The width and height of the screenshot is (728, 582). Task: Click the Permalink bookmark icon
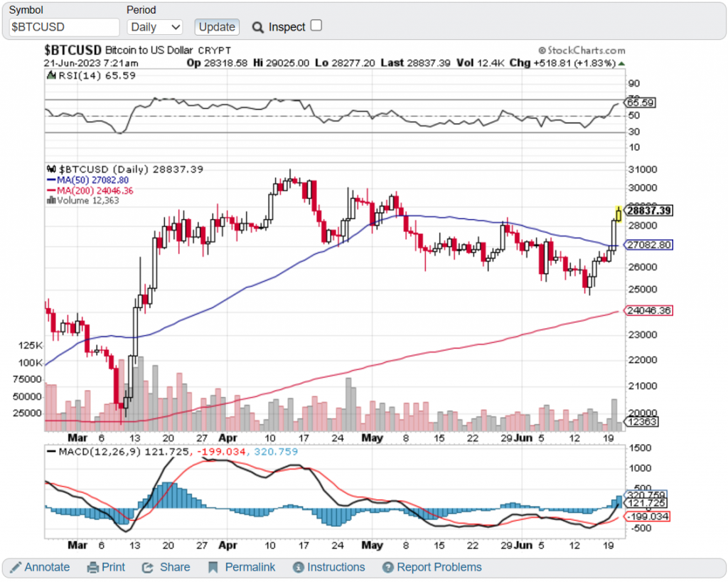tap(212, 567)
